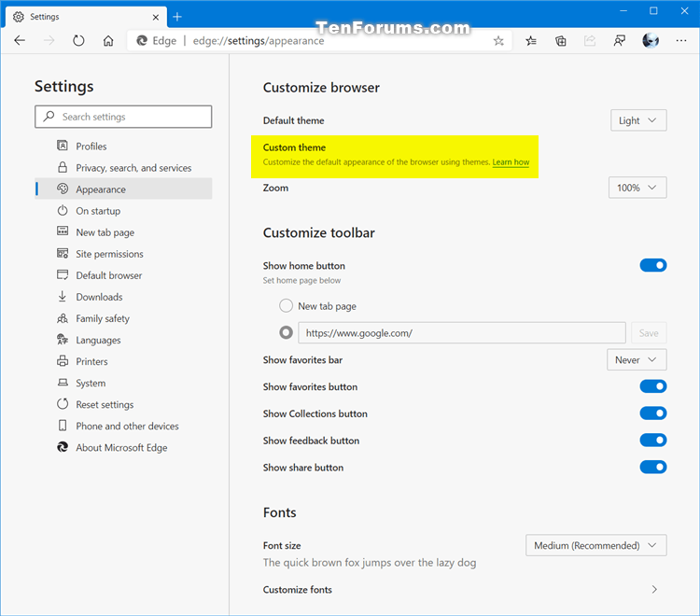This screenshot has height=616, width=700.
Task: Open the Downloads settings label
Action: point(99,297)
